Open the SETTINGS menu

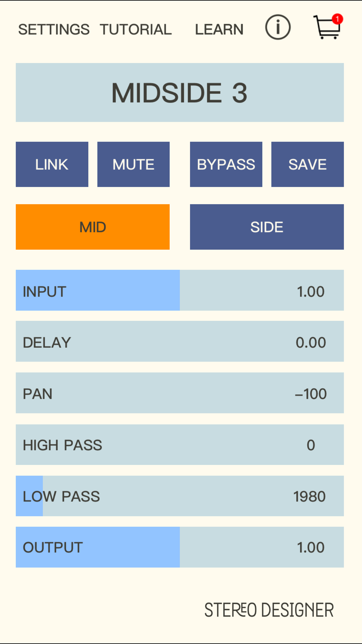coord(54,29)
